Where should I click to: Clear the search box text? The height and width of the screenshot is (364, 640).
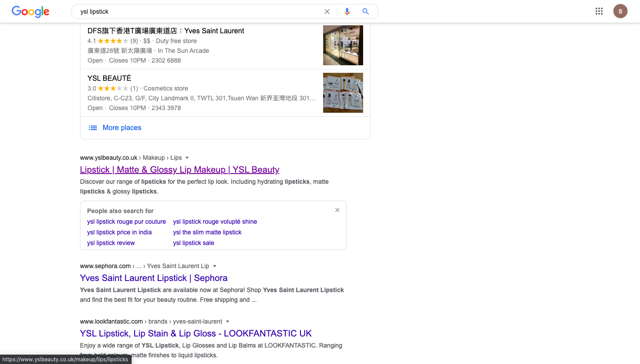[327, 12]
